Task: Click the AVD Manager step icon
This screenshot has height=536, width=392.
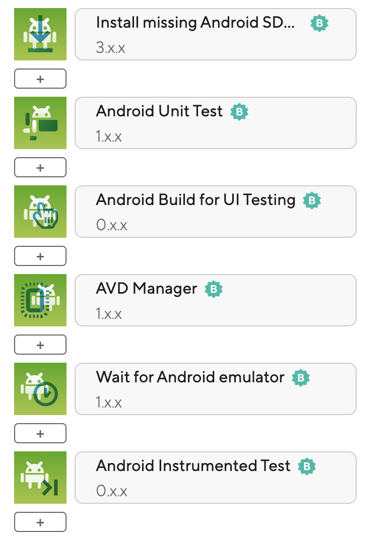Action: pyautogui.click(x=40, y=300)
